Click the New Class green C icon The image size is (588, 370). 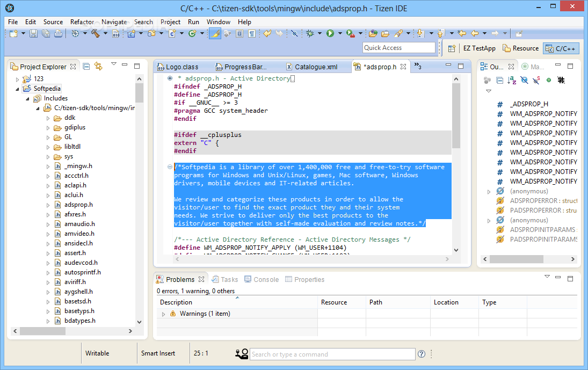click(x=192, y=34)
